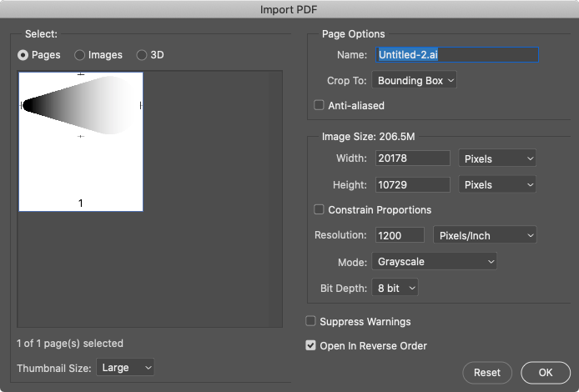Open the Pixels/Inch resolution units dropdown
The width and height of the screenshot is (579, 392).
[485, 236]
